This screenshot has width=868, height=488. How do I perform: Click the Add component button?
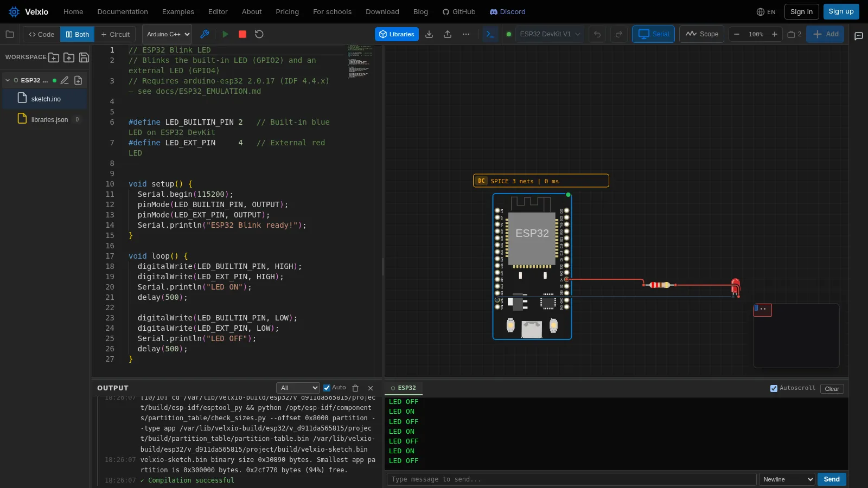[x=825, y=34]
